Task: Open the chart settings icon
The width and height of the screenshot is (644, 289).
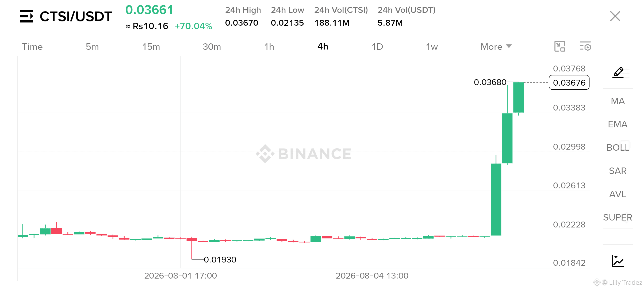Action: click(x=585, y=46)
